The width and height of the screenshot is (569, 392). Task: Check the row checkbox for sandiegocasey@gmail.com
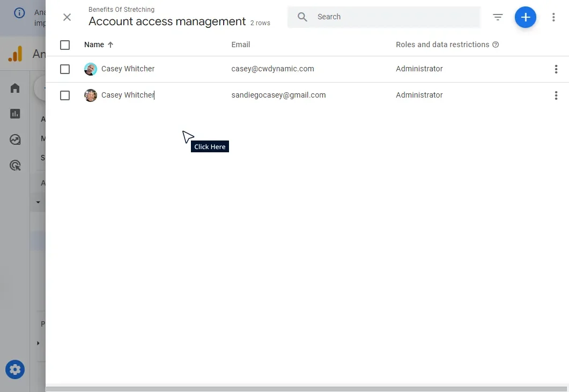[x=65, y=95]
